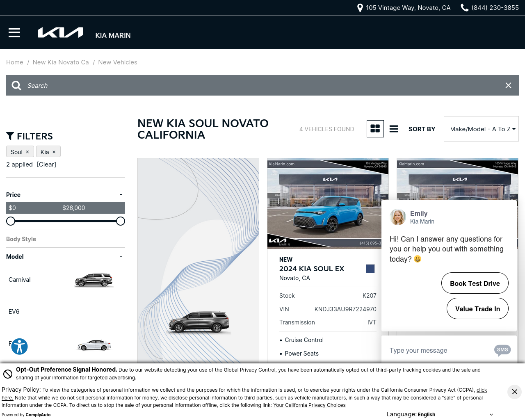Click the opt-out prohibited sign icon
This screenshot has width=525, height=420.
pyautogui.click(x=8, y=374)
